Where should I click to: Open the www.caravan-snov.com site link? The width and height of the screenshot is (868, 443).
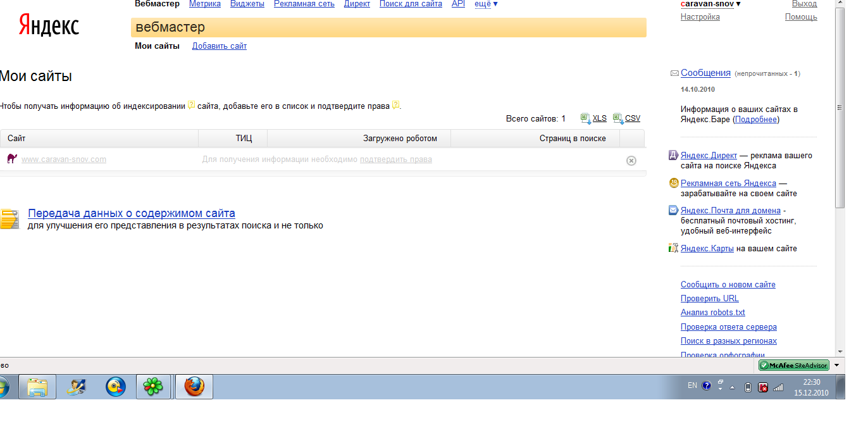point(64,159)
